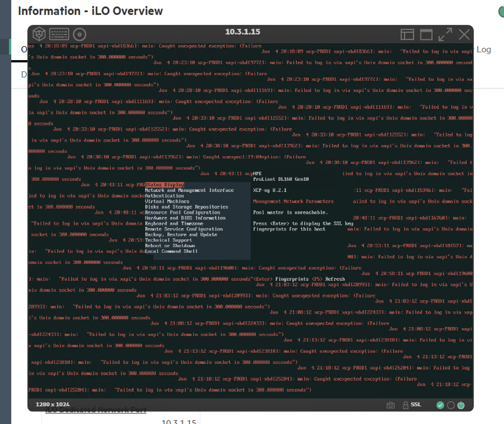Image resolution: width=504 pixels, height=424 pixels.
Task: Click the SSL lock icon
Action: [405, 405]
